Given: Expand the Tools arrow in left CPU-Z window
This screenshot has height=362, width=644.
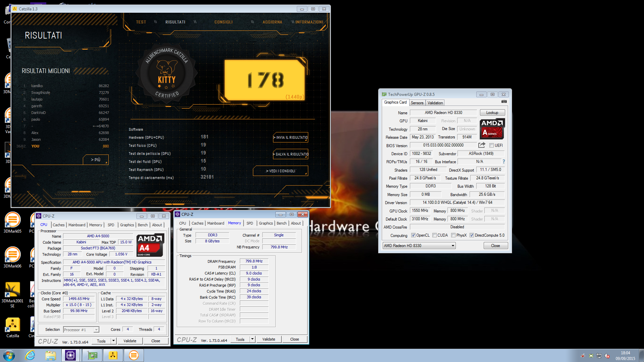Looking at the screenshot, I should coord(113,341).
